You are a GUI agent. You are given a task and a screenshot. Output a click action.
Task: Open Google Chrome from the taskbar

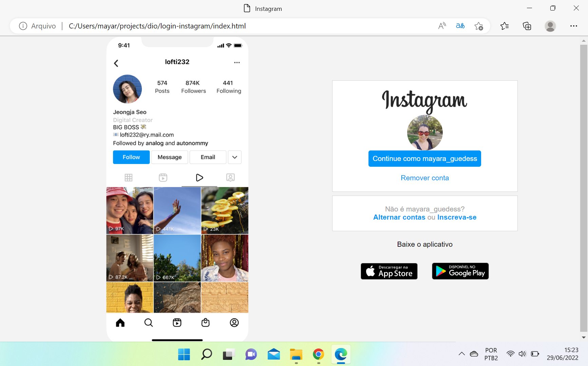(x=318, y=354)
